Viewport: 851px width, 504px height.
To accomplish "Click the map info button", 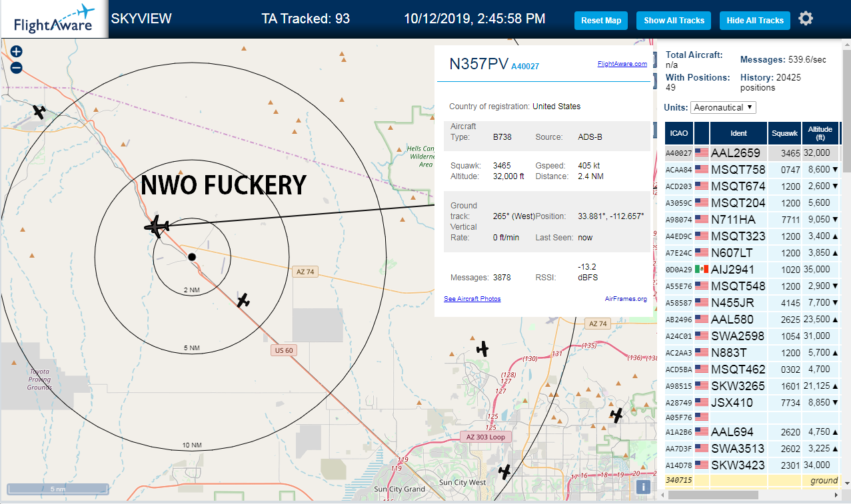I will click(x=643, y=487).
